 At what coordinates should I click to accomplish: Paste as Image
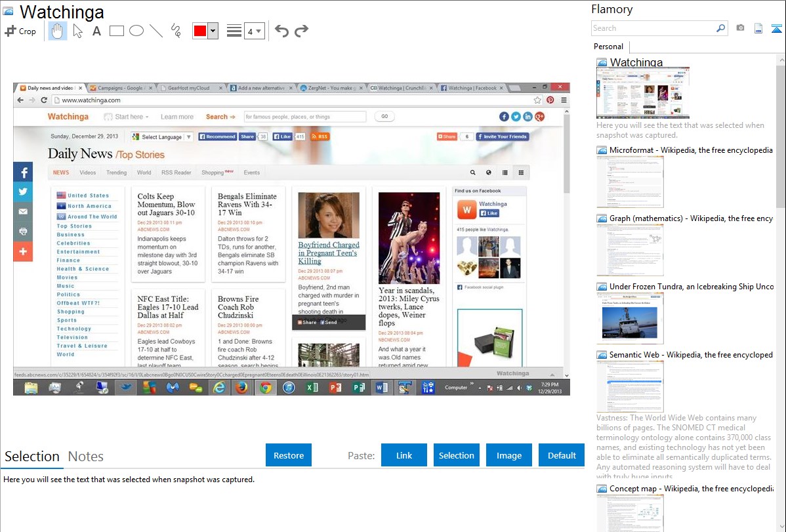508,455
